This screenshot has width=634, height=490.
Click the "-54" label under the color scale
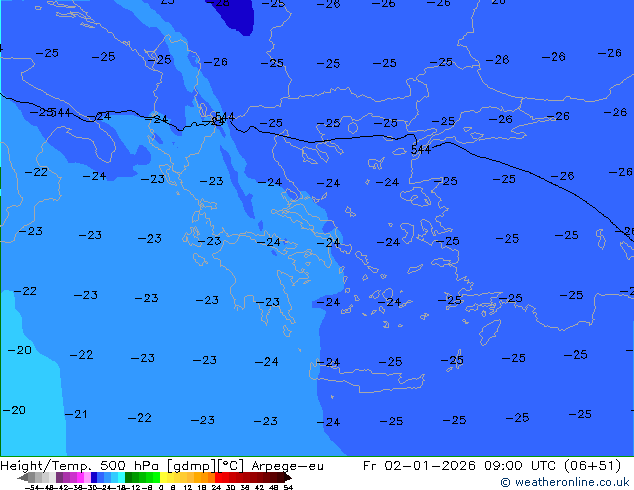click(x=33, y=487)
